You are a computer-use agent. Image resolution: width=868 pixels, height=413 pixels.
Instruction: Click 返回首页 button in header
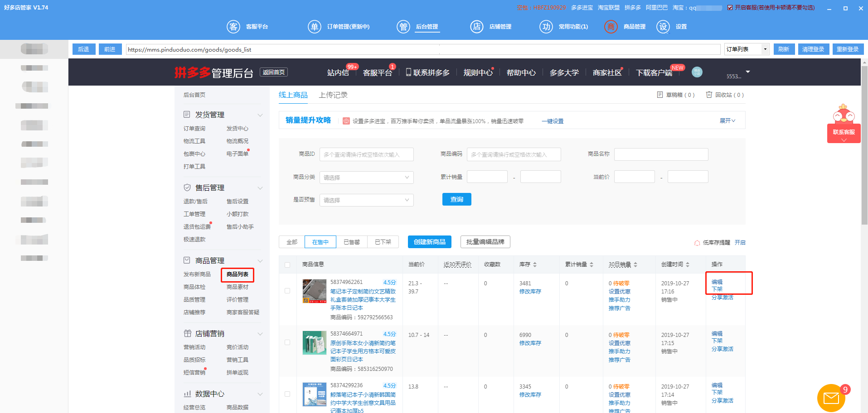[274, 72]
